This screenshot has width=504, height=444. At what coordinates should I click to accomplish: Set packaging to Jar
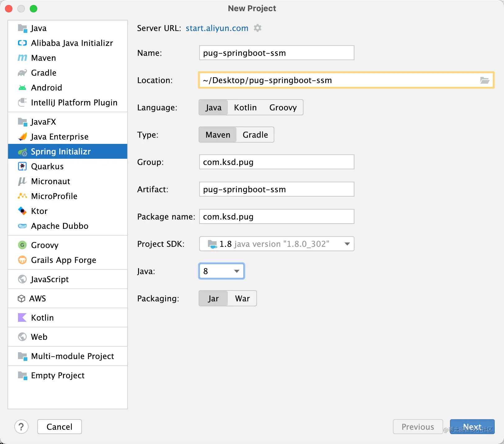pyautogui.click(x=214, y=299)
